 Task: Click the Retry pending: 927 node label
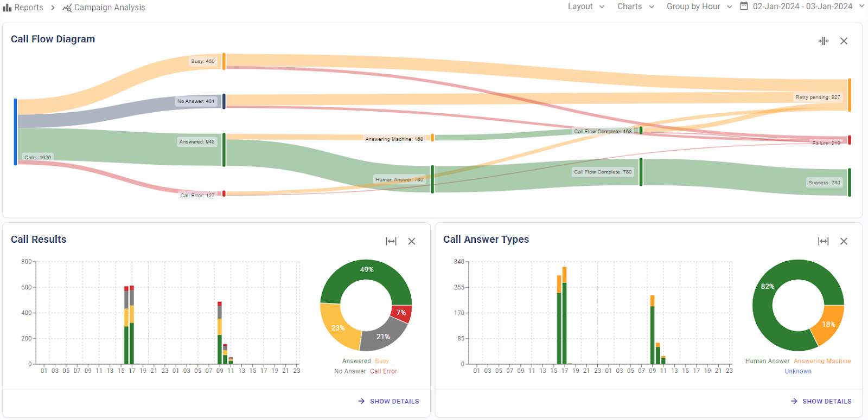point(818,97)
